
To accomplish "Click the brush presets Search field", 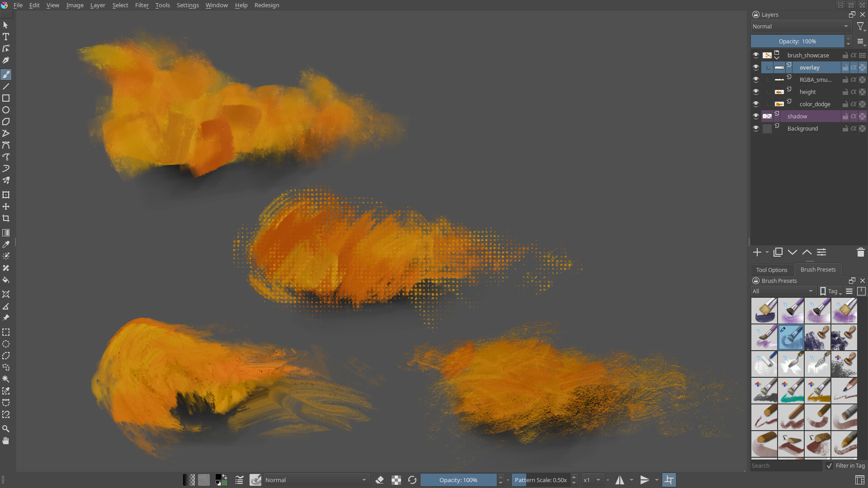I will tap(786, 465).
